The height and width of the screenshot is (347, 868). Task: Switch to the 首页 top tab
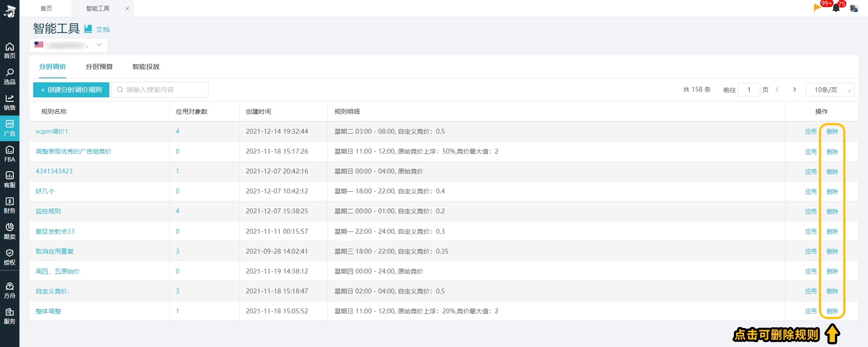[46, 8]
